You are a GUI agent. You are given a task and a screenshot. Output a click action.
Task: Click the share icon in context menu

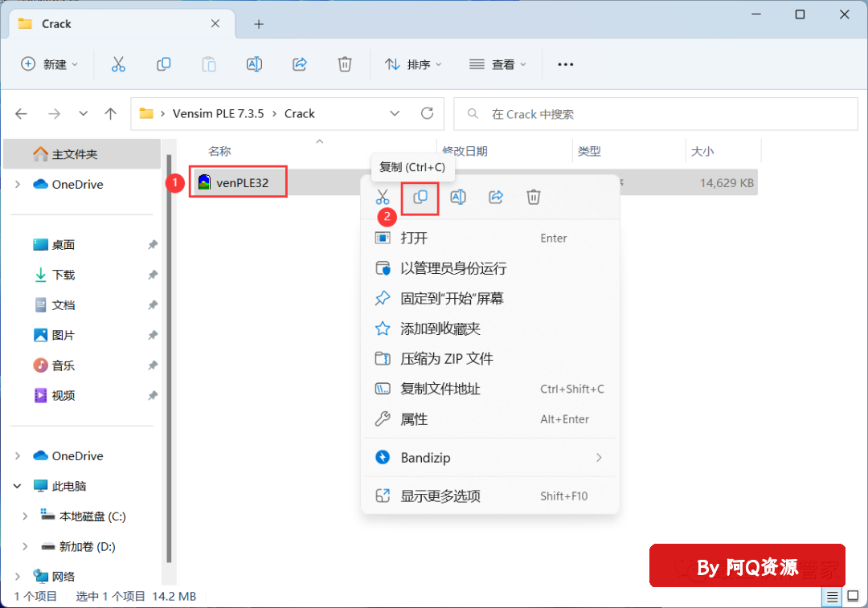click(496, 197)
